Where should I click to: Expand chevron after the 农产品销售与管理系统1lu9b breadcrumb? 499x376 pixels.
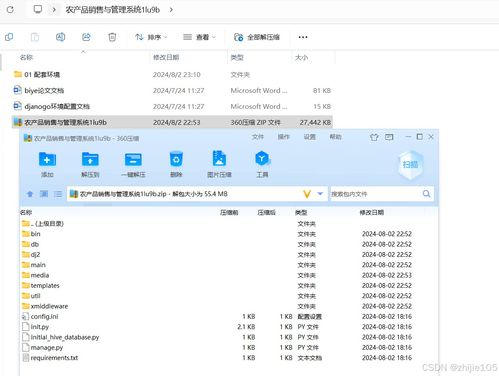point(171,10)
